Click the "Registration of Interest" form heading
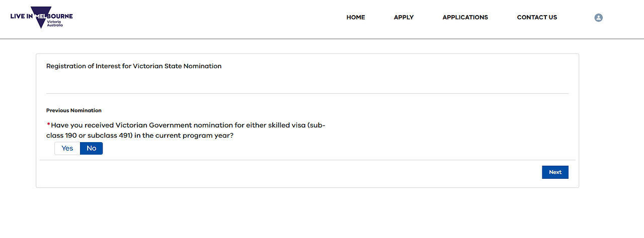 (x=134, y=66)
